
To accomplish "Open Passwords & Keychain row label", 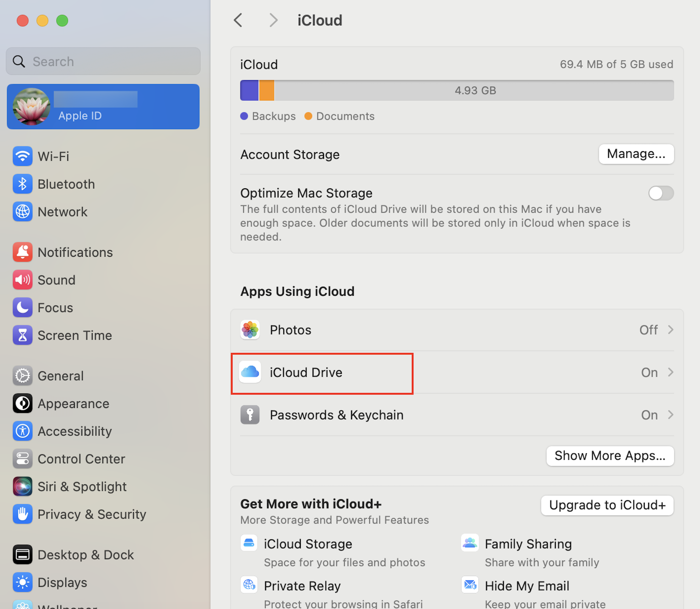I will coord(337,415).
